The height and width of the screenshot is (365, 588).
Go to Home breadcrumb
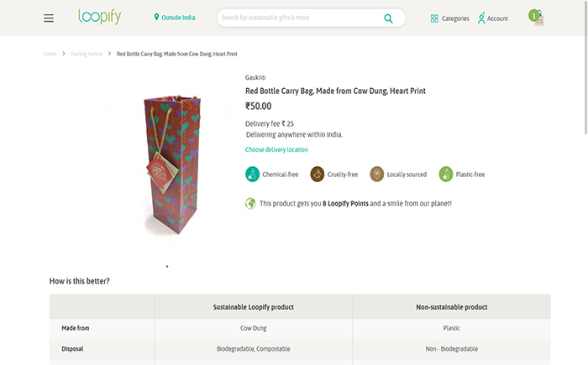tap(50, 54)
